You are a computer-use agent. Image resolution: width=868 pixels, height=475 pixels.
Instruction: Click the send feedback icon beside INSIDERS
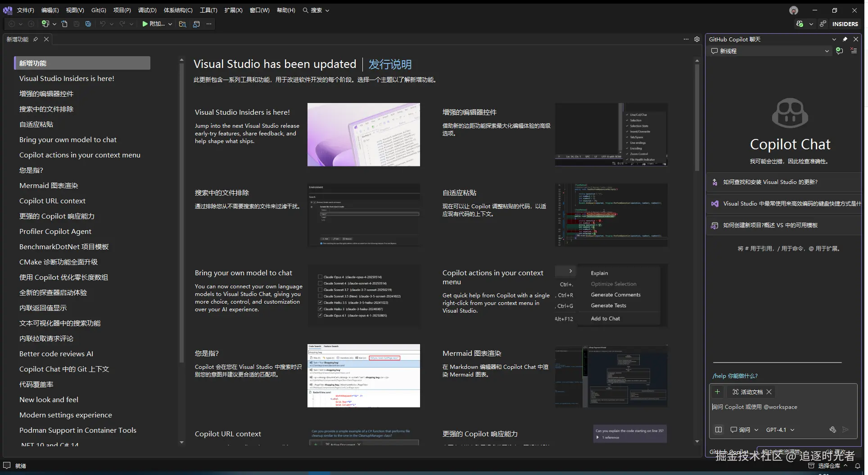[823, 24]
